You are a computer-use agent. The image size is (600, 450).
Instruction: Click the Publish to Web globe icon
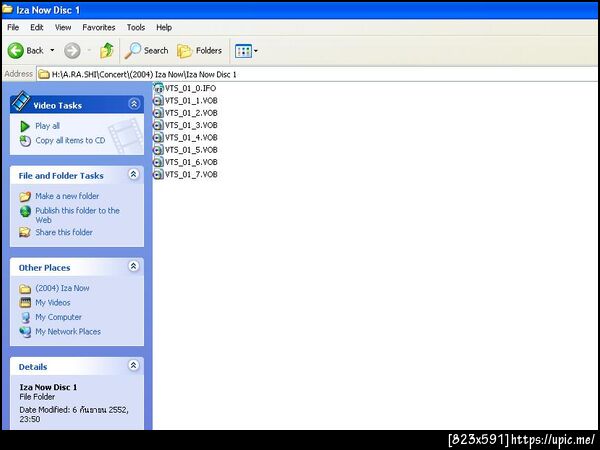click(x=25, y=211)
